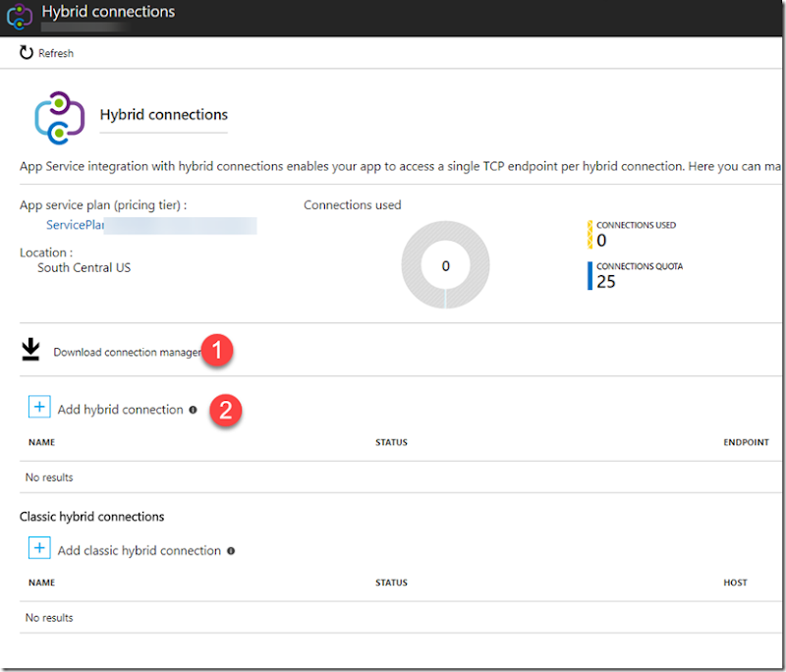Click the yellow Connections Used legend swatch

point(590,235)
